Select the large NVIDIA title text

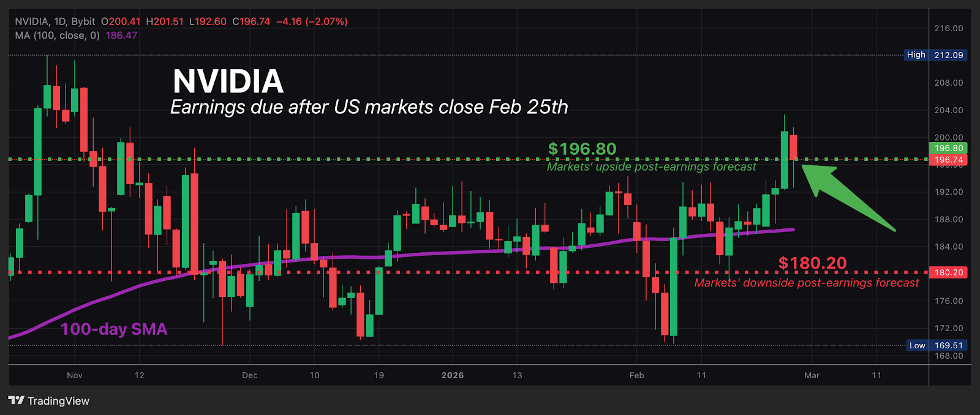[228, 81]
